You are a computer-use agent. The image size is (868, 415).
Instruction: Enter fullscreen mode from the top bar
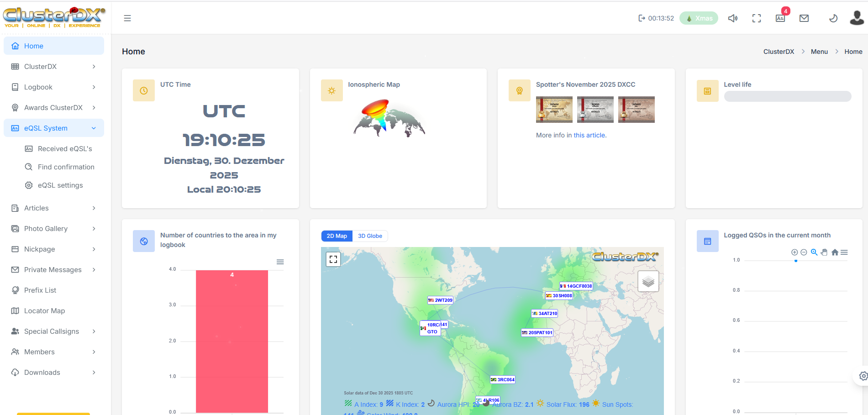coord(757,18)
